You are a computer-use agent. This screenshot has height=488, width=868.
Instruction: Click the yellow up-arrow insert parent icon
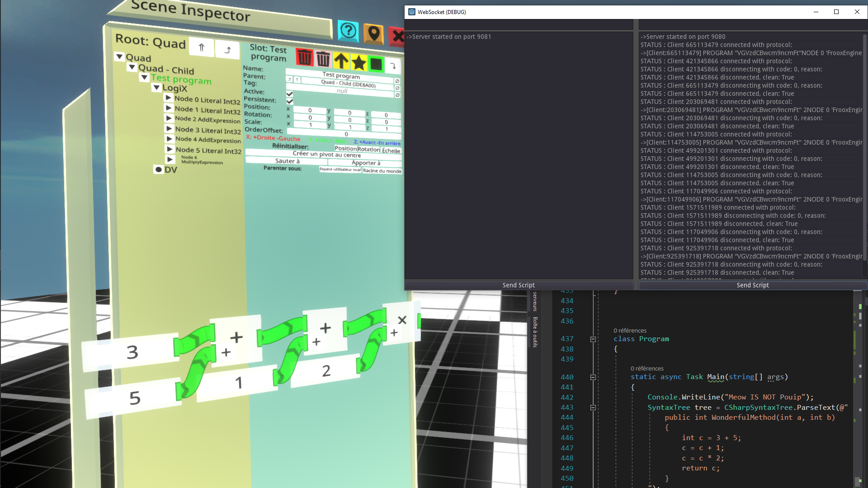pos(341,61)
